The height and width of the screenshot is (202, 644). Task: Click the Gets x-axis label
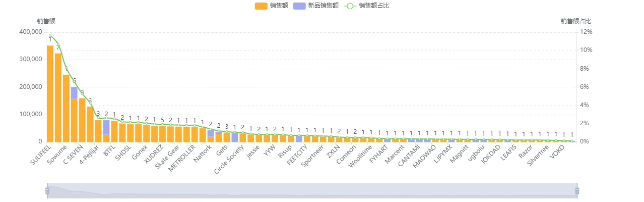[222, 150]
